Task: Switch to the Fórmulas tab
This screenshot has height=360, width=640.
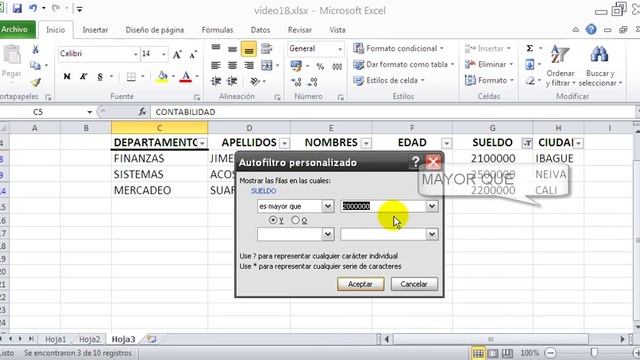Action: tap(217, 30)
